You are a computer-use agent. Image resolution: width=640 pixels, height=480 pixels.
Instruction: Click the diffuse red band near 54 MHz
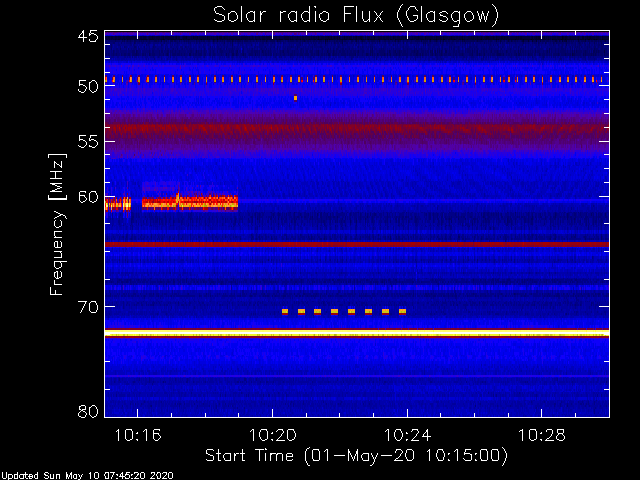(x=357, y=130)
